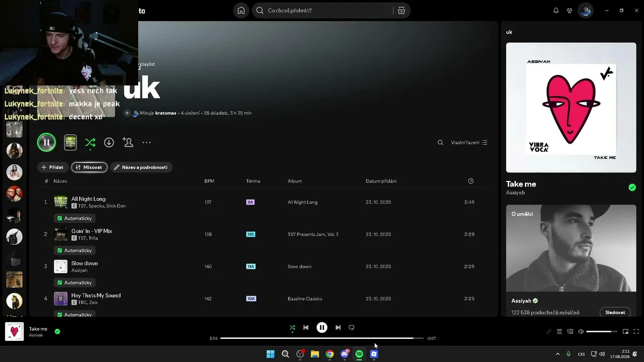Open the 'kratomas' profile link

point(166,113)
